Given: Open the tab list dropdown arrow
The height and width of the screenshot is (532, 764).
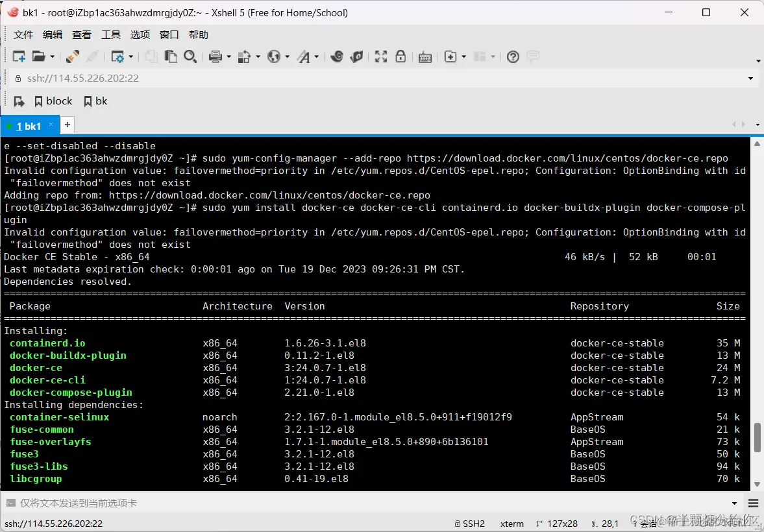Looking at the screenshot, I should tap(758, 125).
